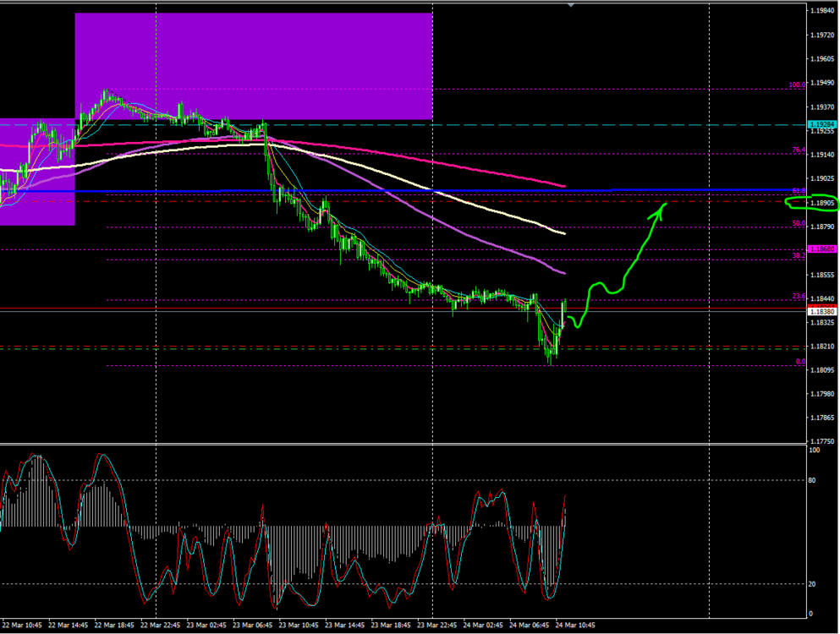Image resolution: width=840 pixels, height=634 pixels.
Task: Click the 1.18790 price scale label
Action: click(x=822, y=227)
